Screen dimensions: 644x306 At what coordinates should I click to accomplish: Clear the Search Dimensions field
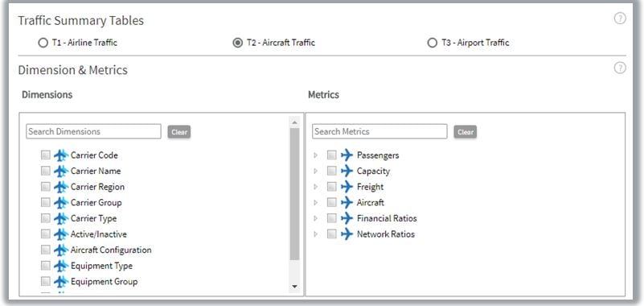[x=179, y=132]
